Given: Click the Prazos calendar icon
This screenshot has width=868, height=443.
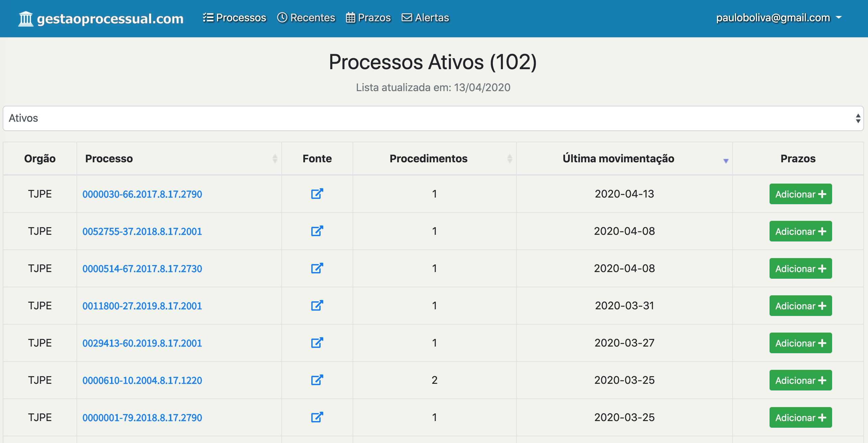Looking at the screenshot, I should pos(351,18).
